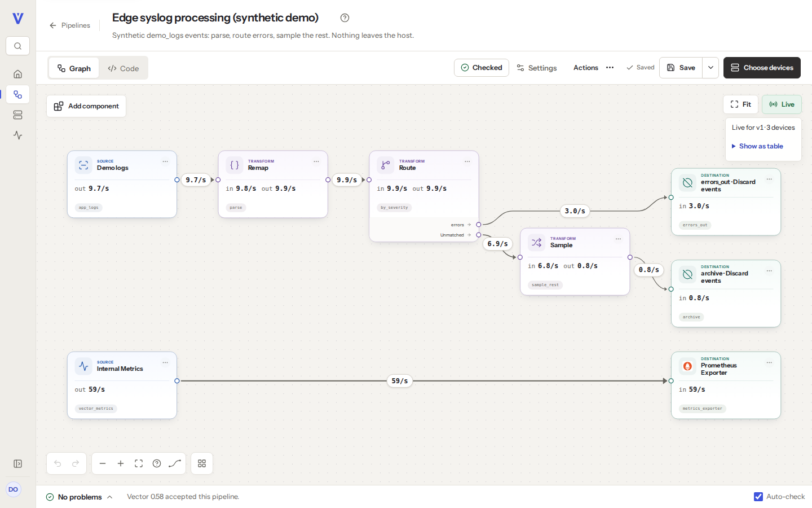Click the Vector logo in sidebar
The width and height of the screenshot is (812, 508).
point(18,19)
